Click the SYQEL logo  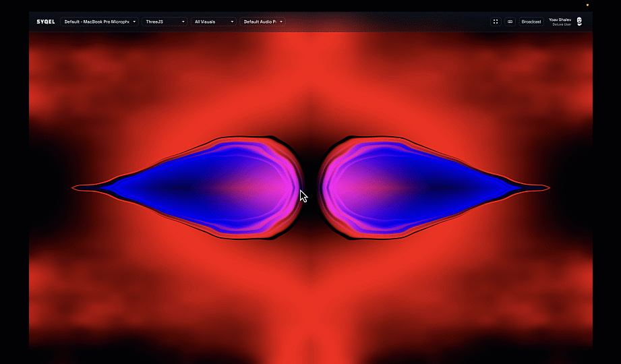[46, 22]
